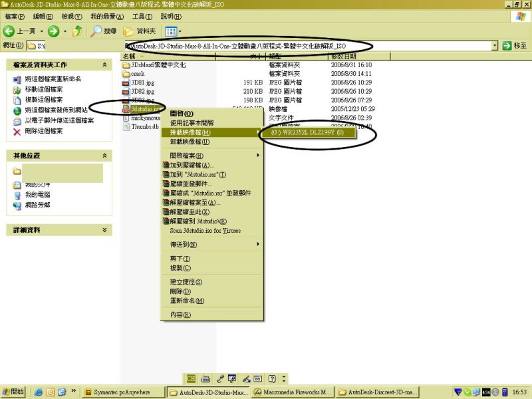The width and height of the screenshot is (532, 399).
Task: Select the 3DsMax8繁體中文化 folder icon
Action: coord(126,65)
